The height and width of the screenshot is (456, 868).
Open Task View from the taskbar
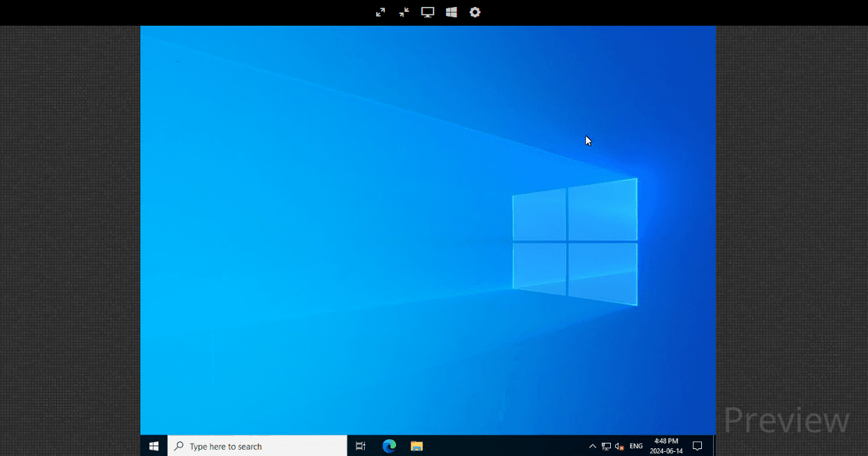pyautogui.click(x=361, y=446)
